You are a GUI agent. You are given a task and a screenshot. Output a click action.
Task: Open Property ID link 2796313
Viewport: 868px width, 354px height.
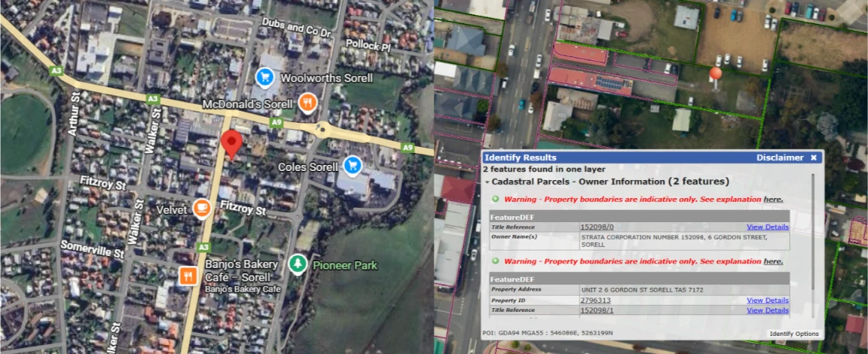point(596,301)
